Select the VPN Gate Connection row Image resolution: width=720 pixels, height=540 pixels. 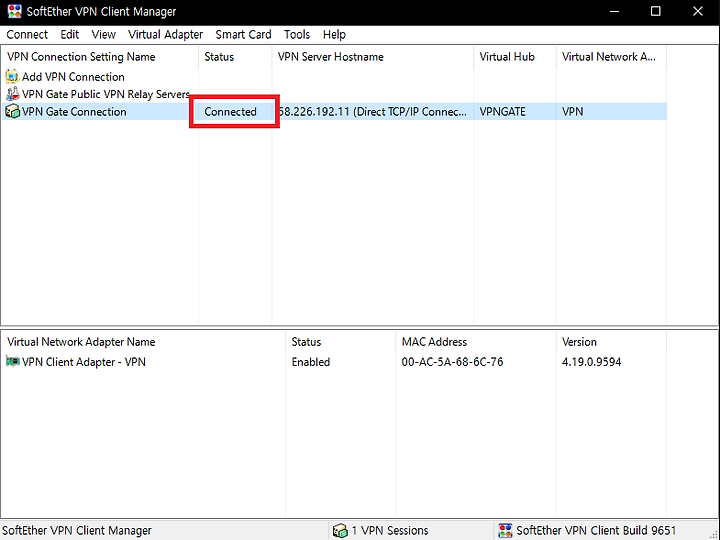coord(334,112)
